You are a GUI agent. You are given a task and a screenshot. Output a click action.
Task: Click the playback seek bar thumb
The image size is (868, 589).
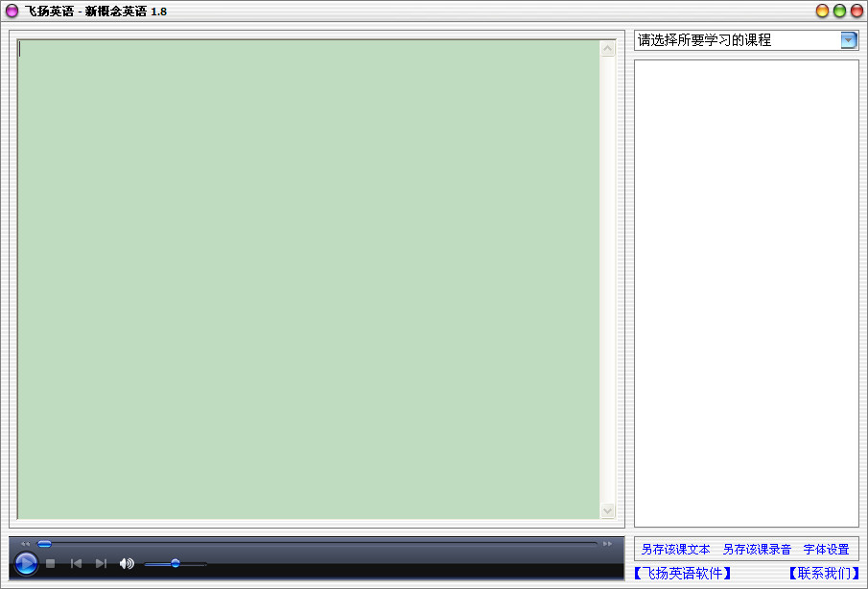[x=44, y=544]
